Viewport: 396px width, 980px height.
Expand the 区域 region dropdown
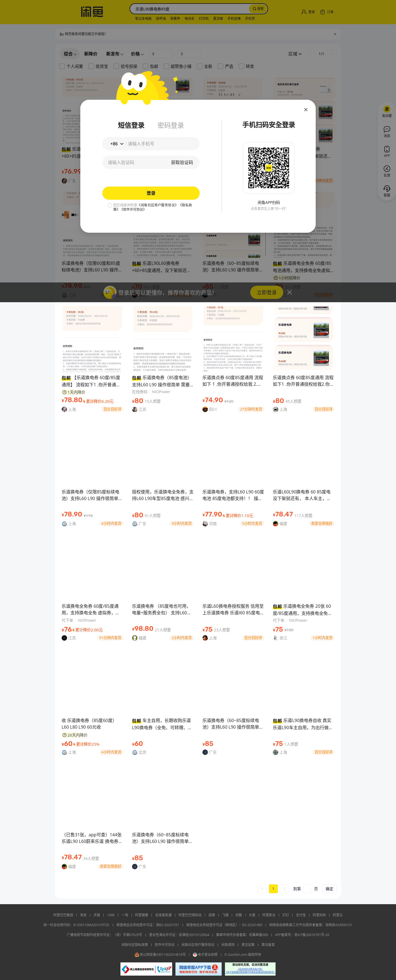click(295, 54)
